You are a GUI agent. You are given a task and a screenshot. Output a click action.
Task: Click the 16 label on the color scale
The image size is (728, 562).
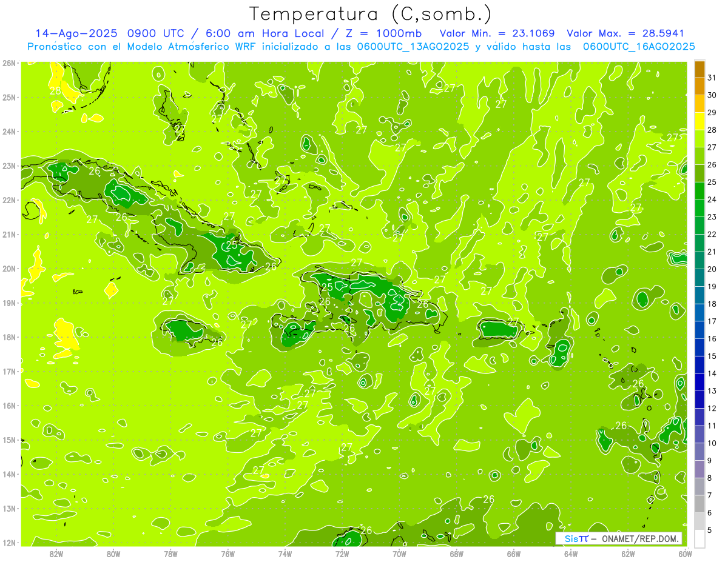pos(712,338)
